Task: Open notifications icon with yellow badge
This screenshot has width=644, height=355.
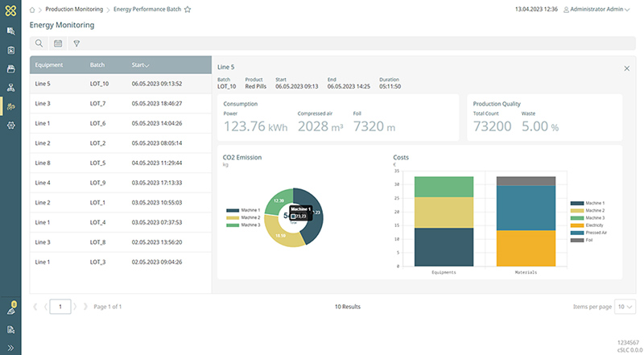Action: pyautogui.click(x=10, y=310)
